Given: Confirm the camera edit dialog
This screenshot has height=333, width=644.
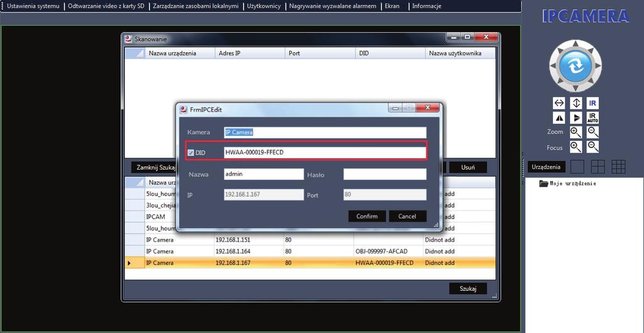Looking at the screenshot, I should click(367, 216).
